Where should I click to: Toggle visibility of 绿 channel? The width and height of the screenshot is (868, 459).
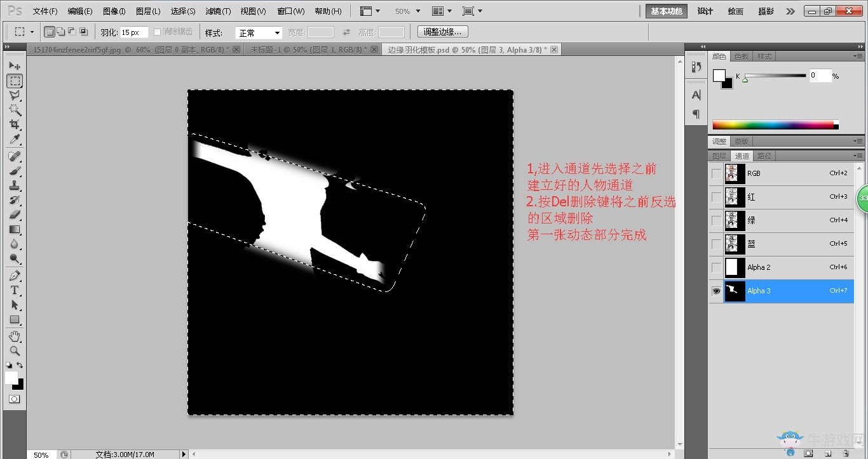(717, 220)
